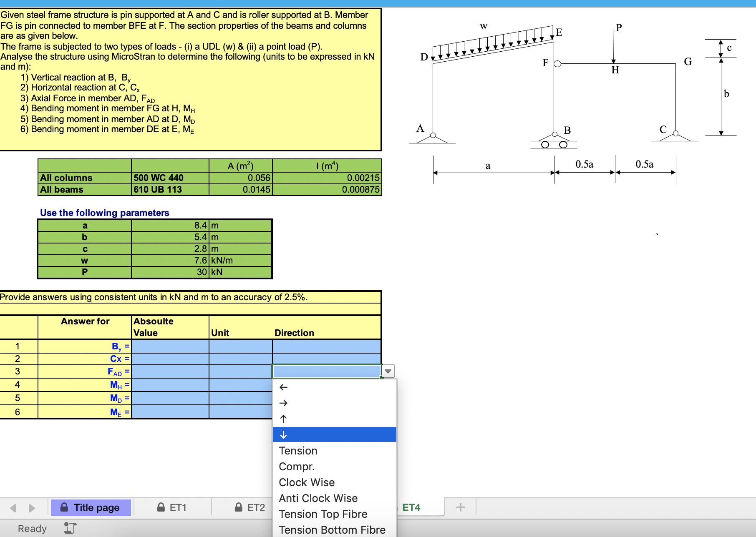
Task: Click the right sheet navigation arrow
Action: click(32, 507)
